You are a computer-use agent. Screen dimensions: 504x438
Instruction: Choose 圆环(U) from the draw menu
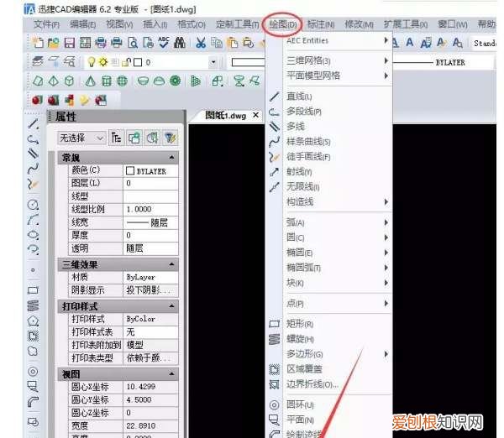tap(328, 405)
